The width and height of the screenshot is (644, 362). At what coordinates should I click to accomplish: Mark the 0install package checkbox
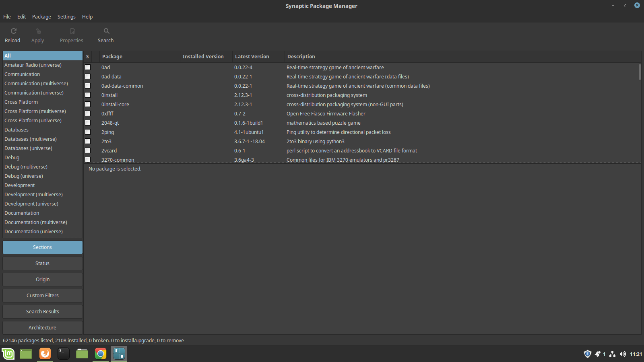pyautogui.click(x=88, y=95)
